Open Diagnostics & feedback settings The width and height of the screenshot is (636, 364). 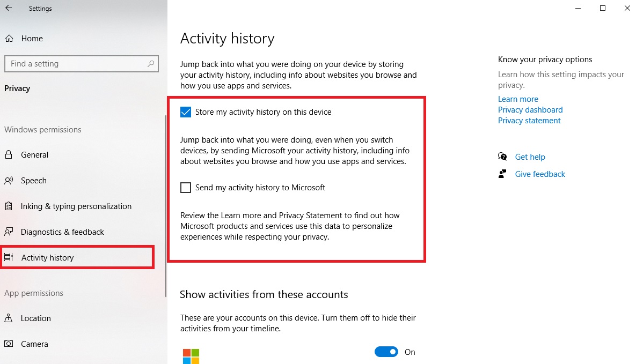point(62,232)
